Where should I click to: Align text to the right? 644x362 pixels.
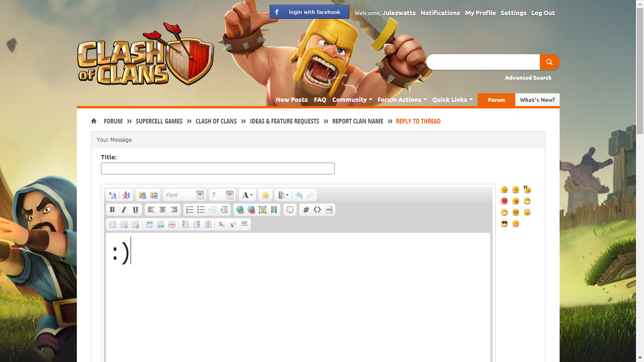(174, 210)
